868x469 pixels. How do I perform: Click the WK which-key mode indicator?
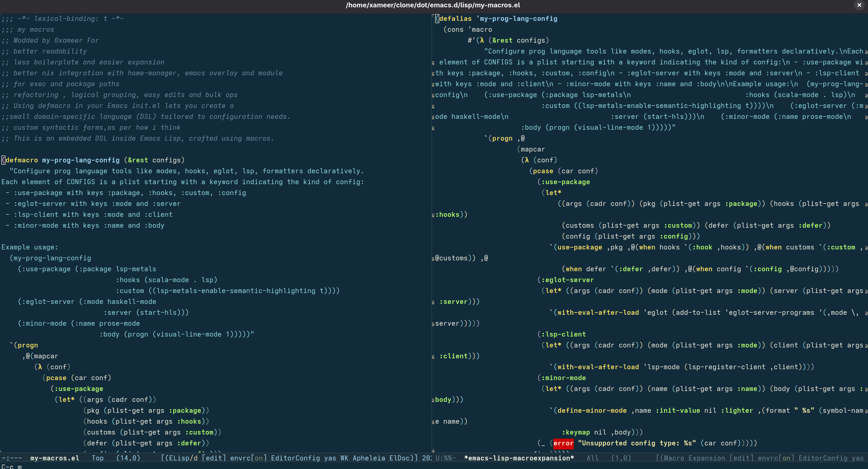[x=344, y=458]
